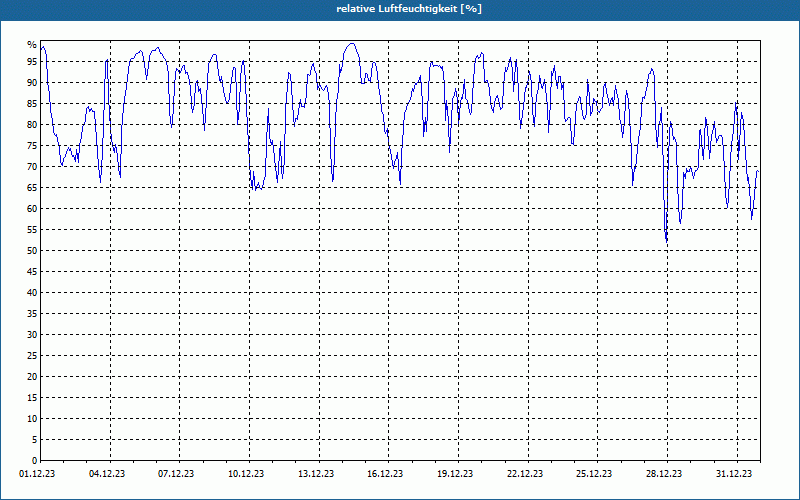Click the 95 value on the y-axis
The image size is (800, 500).
[32, 62]
